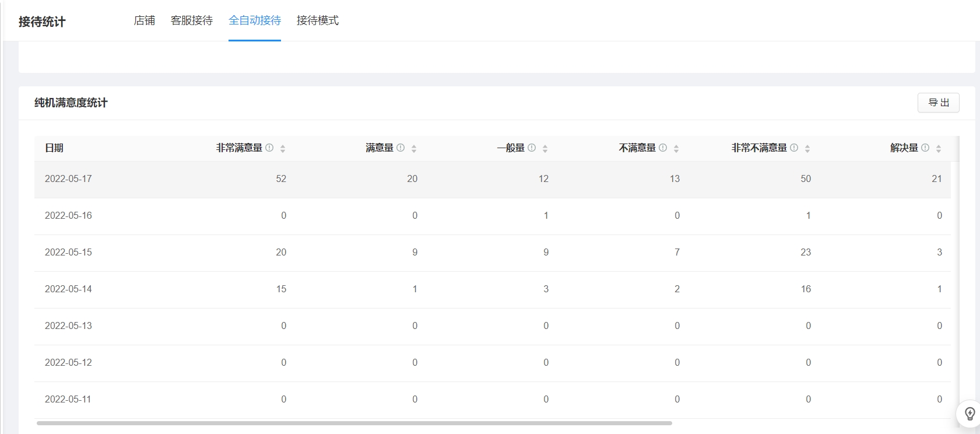Click the 非常满意量 header label
The width and height of the screenshot is (980, 434).
tap(240, 148)
